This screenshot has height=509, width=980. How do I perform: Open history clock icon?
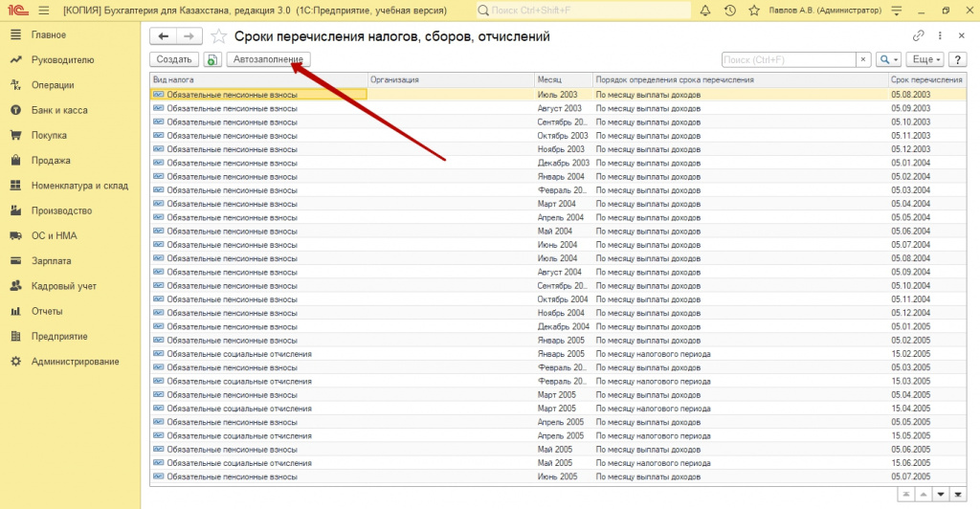[x=729, y=11]
